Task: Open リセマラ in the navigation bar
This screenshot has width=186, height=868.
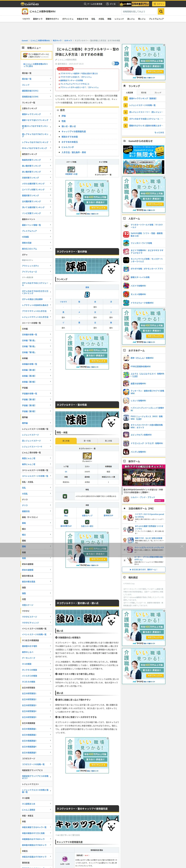Action: point(26,19)
